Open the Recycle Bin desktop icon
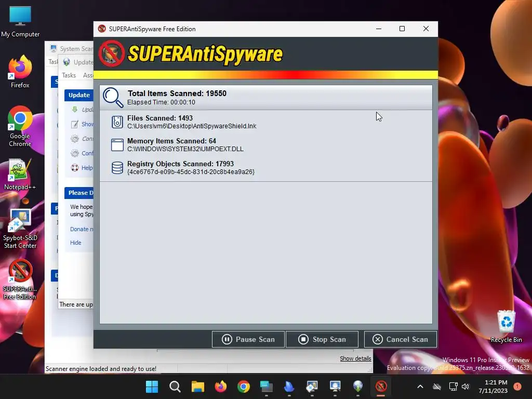Screen dimensions: 532x399 tap(506, 326)
